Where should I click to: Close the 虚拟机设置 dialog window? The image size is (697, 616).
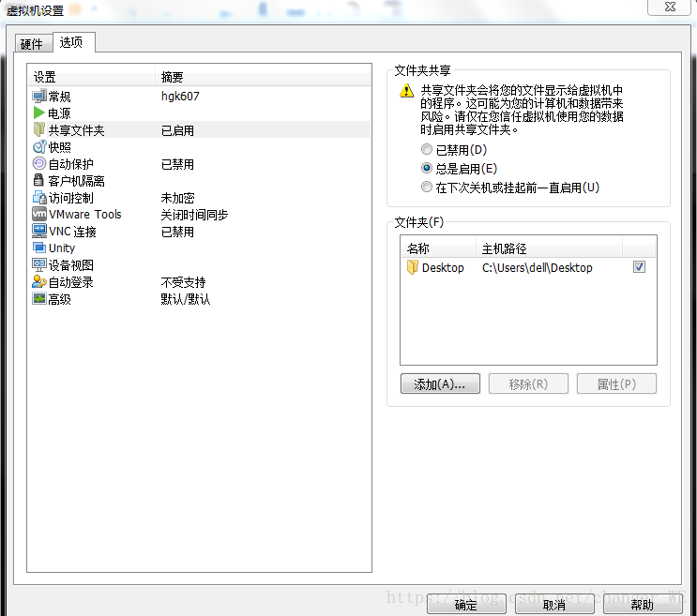tap(670, 7)
